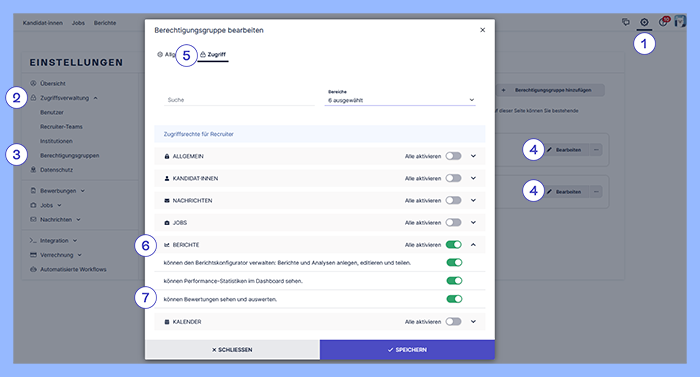Click the Automatisierte Workflows icon
700x377 pixels.
pyautogui.click(x=33, y=269)
